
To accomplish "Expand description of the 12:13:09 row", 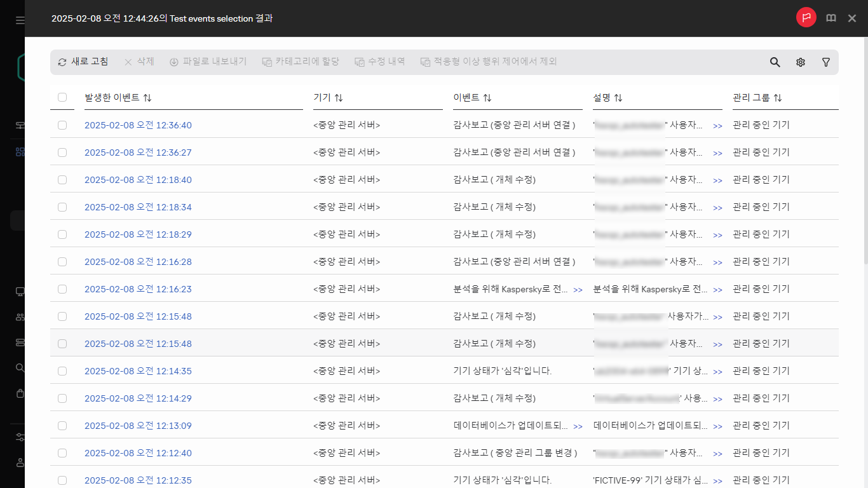I will 717,427.
